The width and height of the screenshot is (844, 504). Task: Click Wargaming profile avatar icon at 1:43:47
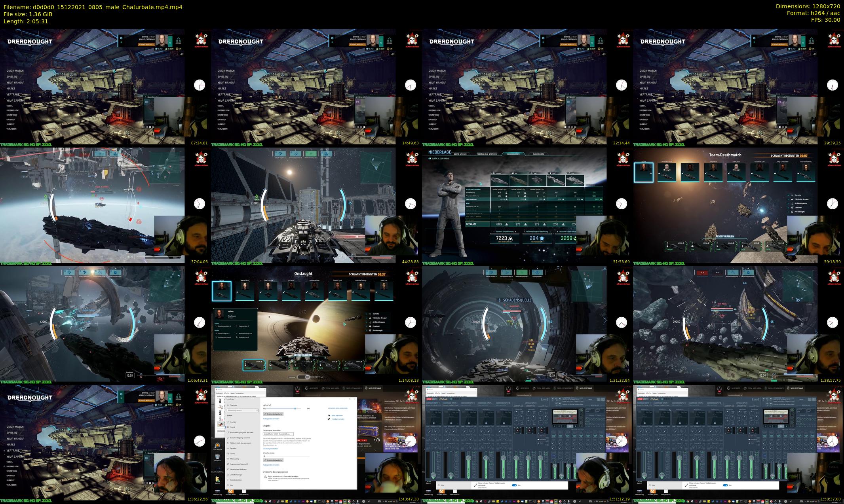[297, 389]
